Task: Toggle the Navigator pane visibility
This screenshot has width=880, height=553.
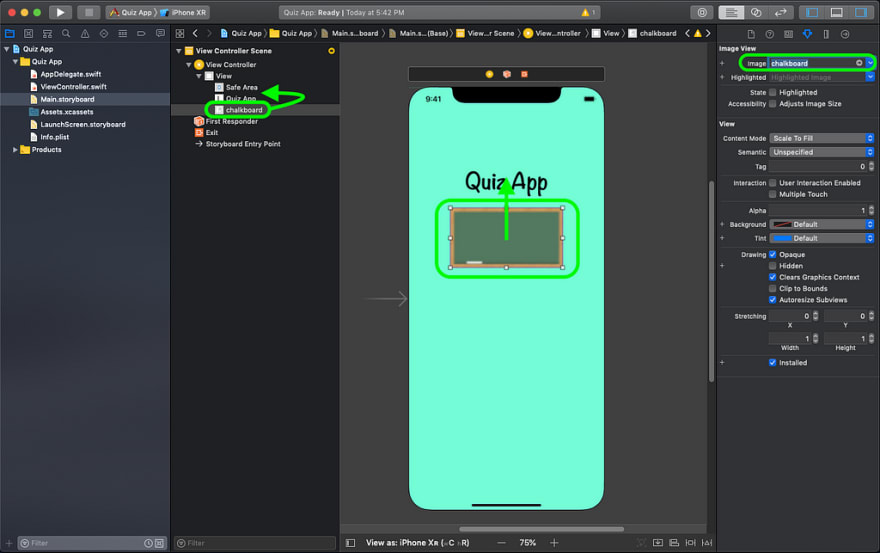Action: coord(812,12)
